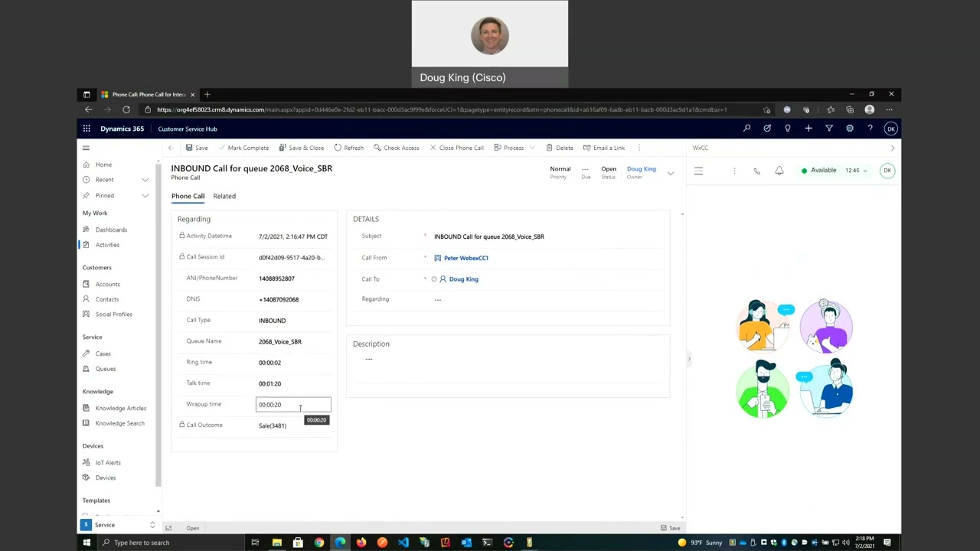Screen dimensions: 980x551
Task: Click the WxCC phone dial icon
Action: click(x=756, y=171)
